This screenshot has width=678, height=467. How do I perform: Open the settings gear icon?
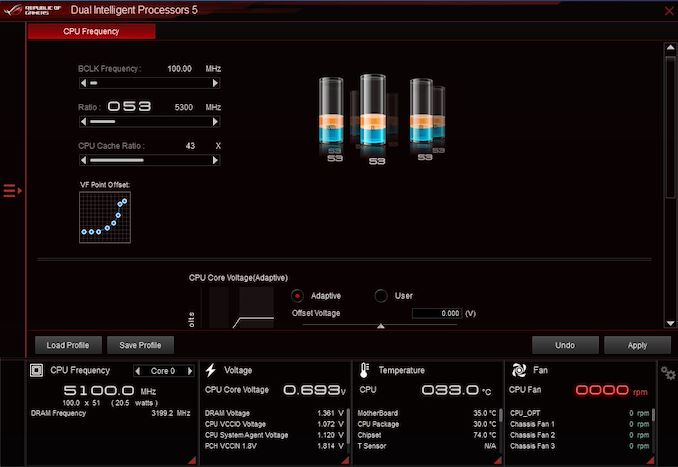[x=668, y=373]
